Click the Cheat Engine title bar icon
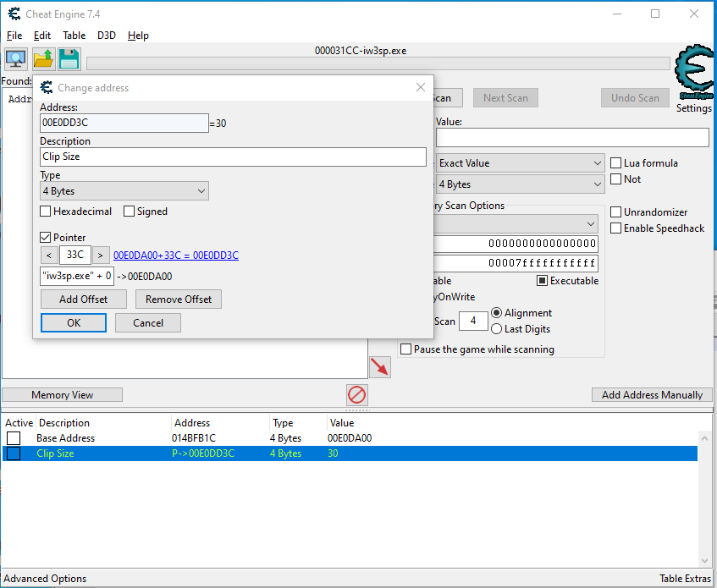The width and height of the screenshot is (717, 588). pos(14,14)
